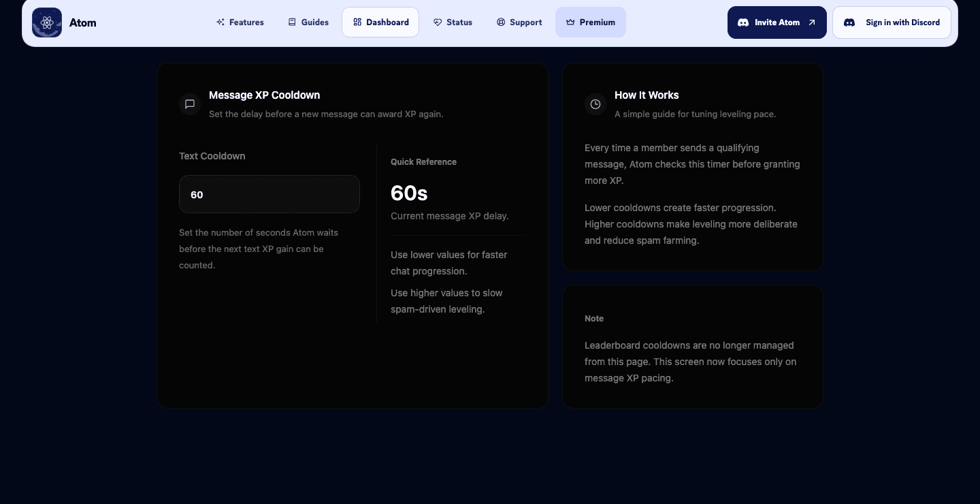The height and width of the screenshot is (504, 980).
Task: Click the 'Leaderboard cooldowns are no longer managed' note
Action: [690, 362]
